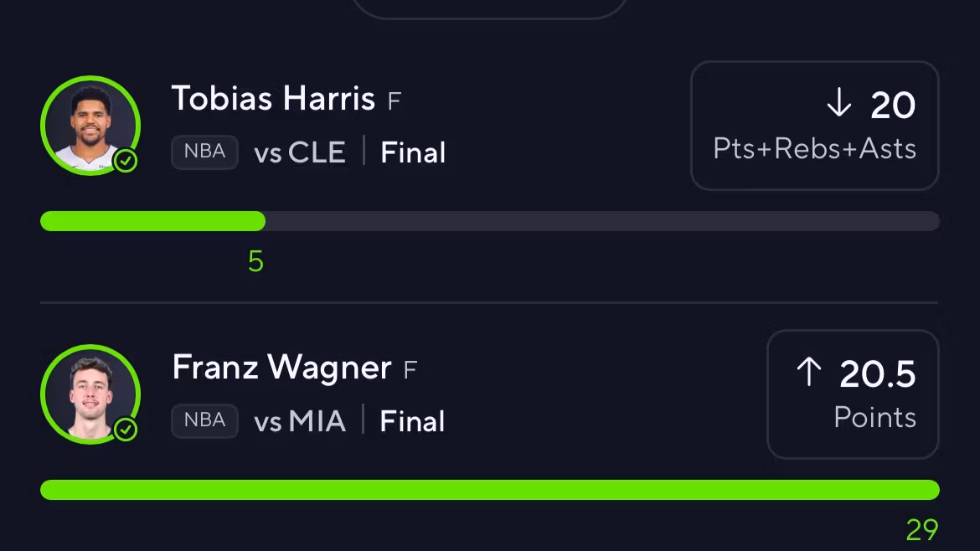Click Franz Wagner's full progress bar
The image size is (980, 551).
(x=490, y=490)
